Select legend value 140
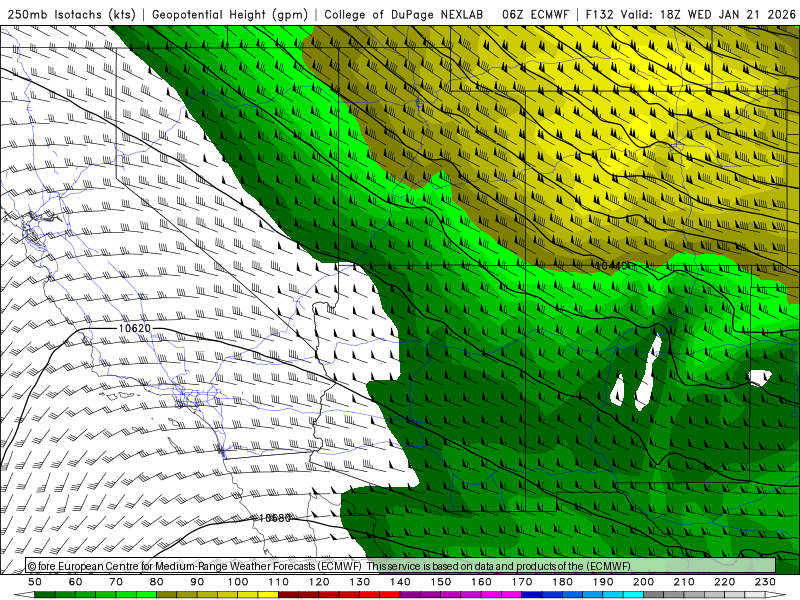 click(400, 582)
